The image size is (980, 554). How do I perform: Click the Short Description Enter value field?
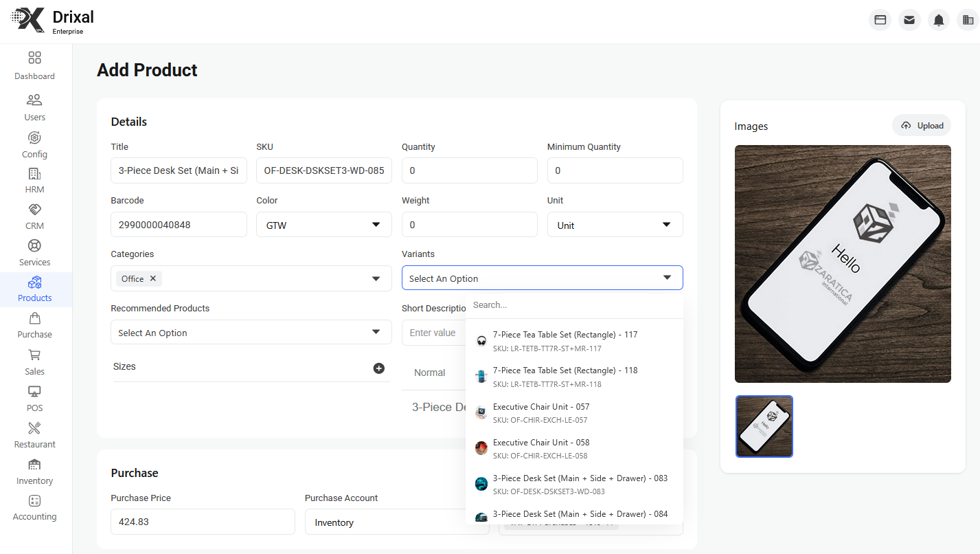pyautogui.click(x=433, y=333)
